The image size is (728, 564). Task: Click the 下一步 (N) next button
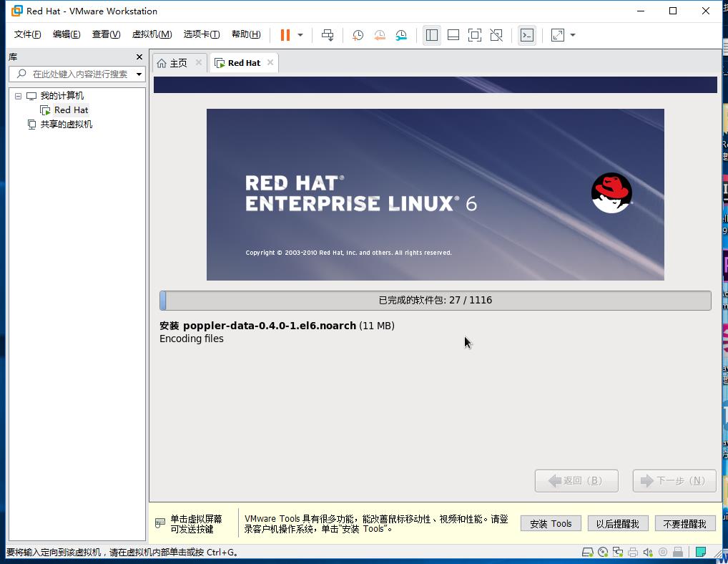point(674,480)
